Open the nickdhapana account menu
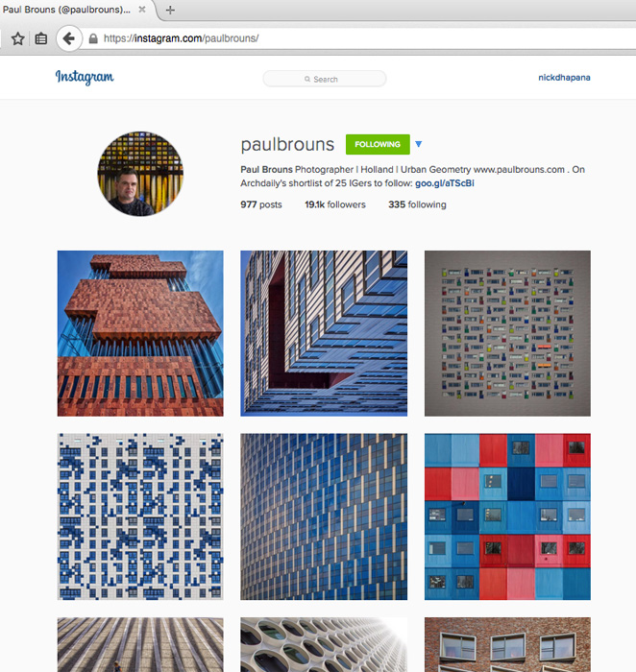The image size is (636, 672). (x=564, y=78)
